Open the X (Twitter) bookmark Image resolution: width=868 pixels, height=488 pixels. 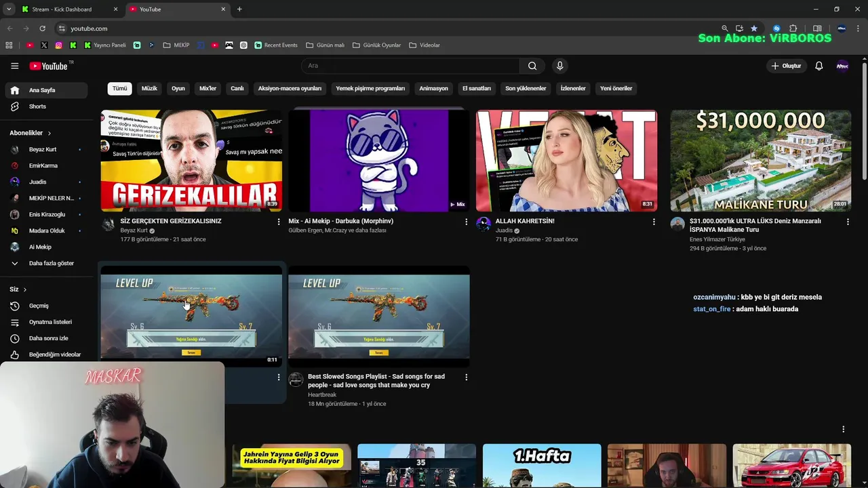pyautogui.click(x=44, y=45)
